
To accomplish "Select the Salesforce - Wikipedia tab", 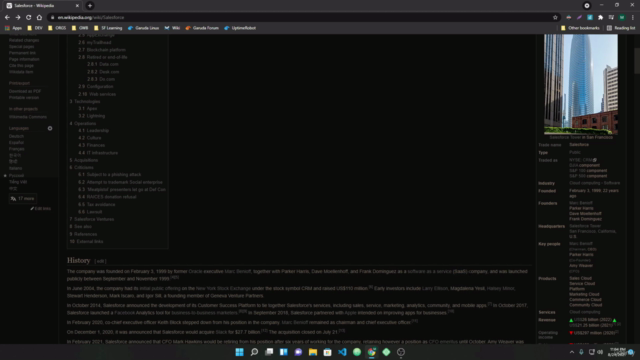I will (43, 6).
